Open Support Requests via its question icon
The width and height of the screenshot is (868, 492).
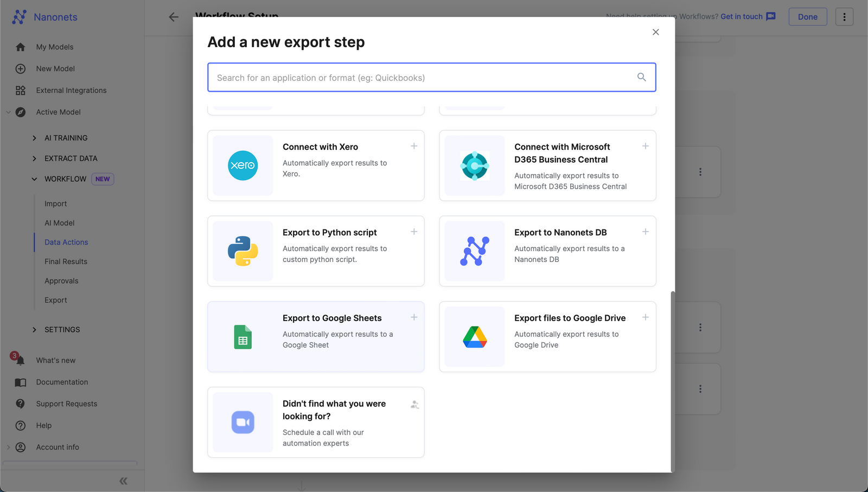[x=20, y=404]
